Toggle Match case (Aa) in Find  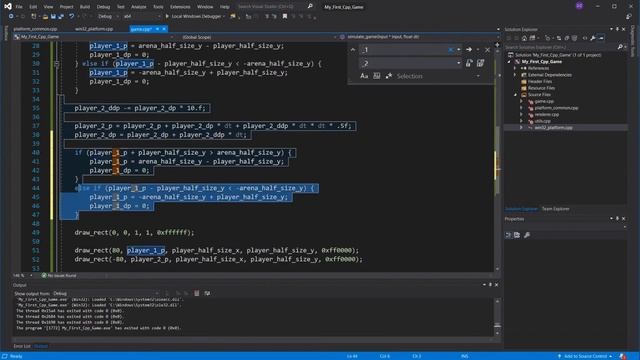(x=364, y=76)
